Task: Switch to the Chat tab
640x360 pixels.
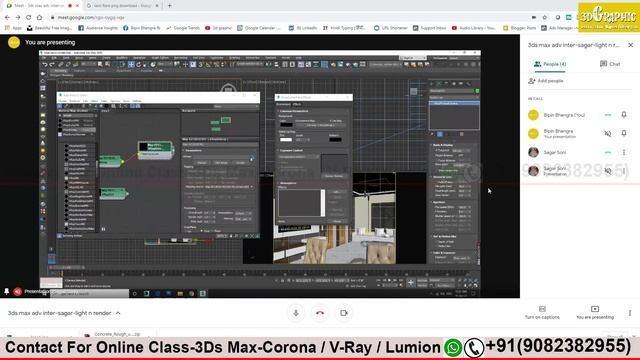Action: [x=610, y=64]
